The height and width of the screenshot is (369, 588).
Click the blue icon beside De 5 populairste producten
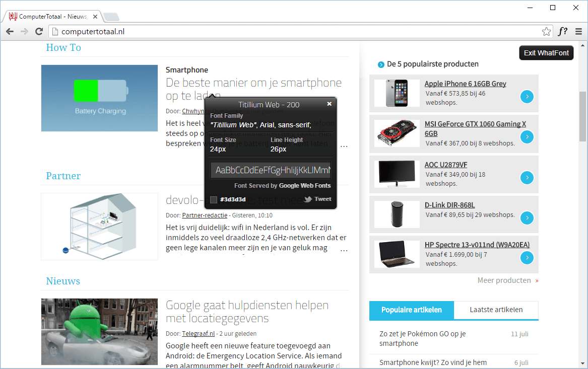point(381,64)
